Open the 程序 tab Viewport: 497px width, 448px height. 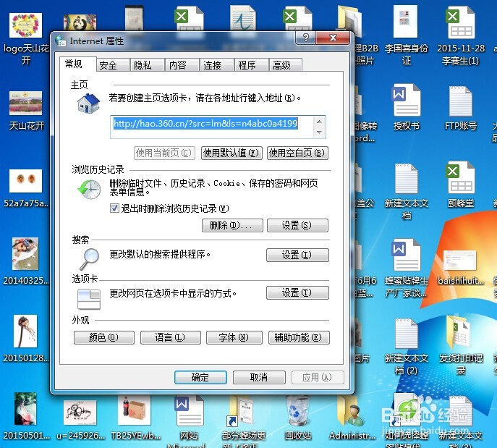tap(252, 65)
